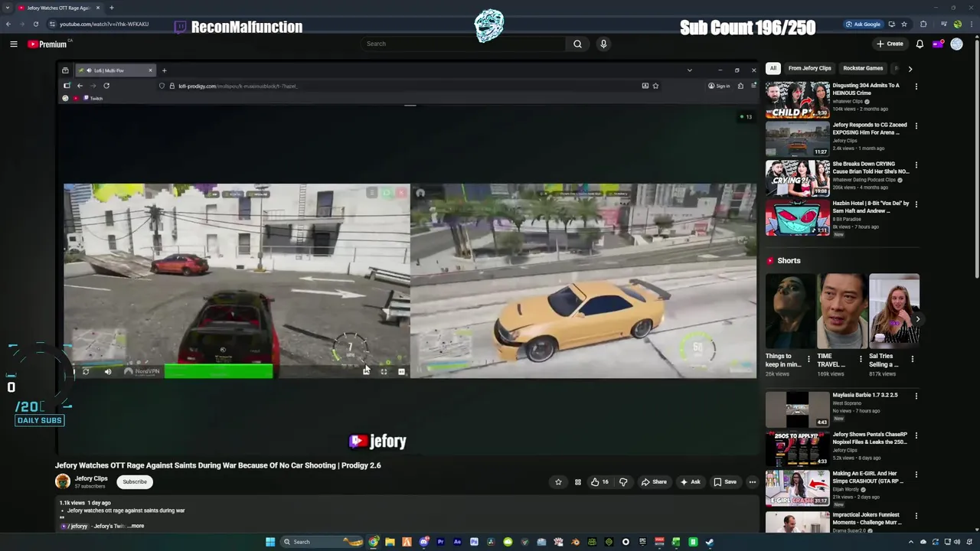Open options for Making An E-GIRL video

click(916, 474)
